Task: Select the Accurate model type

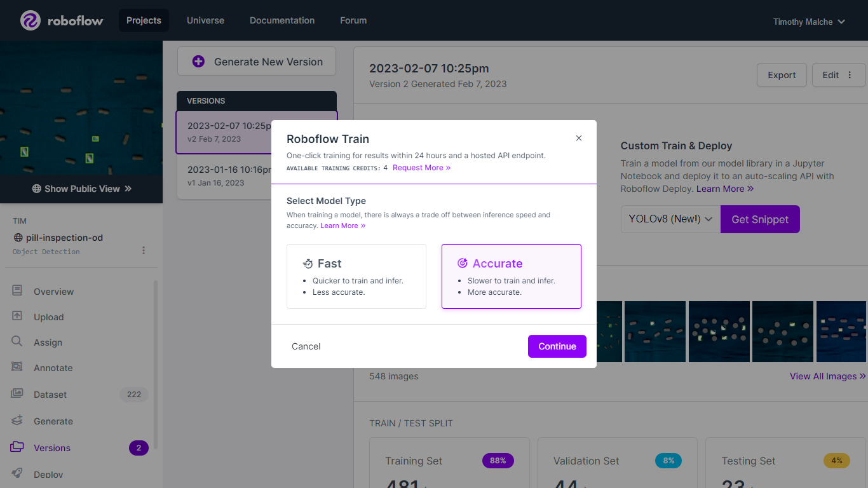Action: 511,276
